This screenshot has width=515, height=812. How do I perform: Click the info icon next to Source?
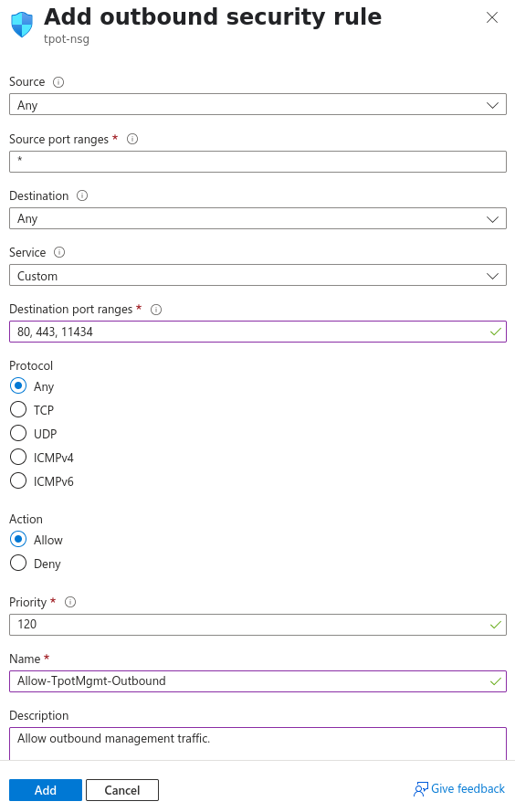[58, 82]
